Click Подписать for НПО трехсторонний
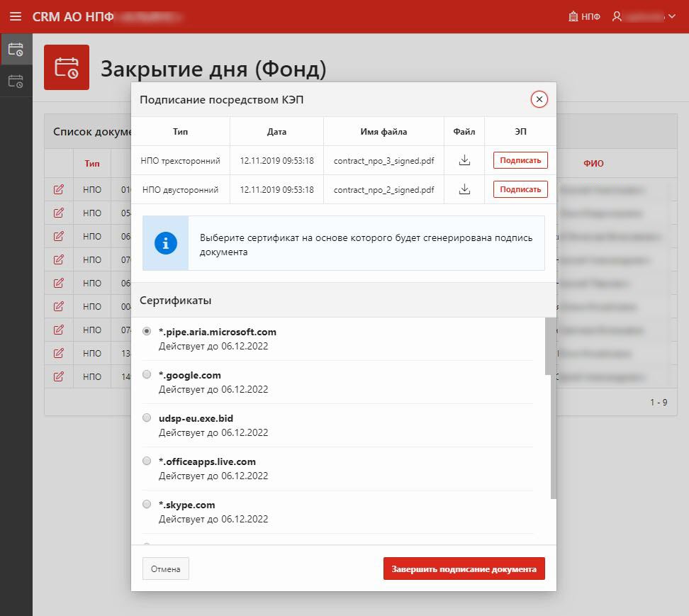The image size is (689, 616). pos(520,160)
